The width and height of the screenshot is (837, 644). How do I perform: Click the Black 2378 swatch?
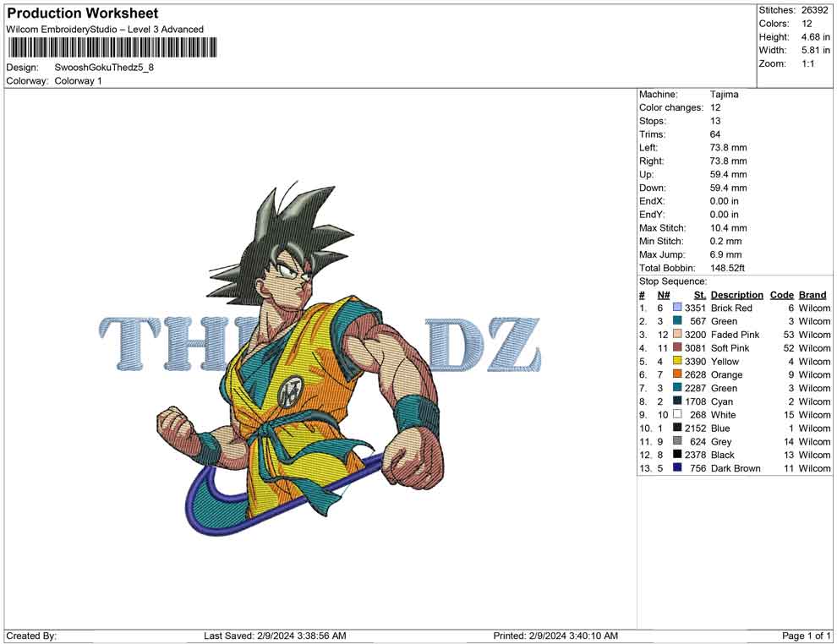coord(677,454)
